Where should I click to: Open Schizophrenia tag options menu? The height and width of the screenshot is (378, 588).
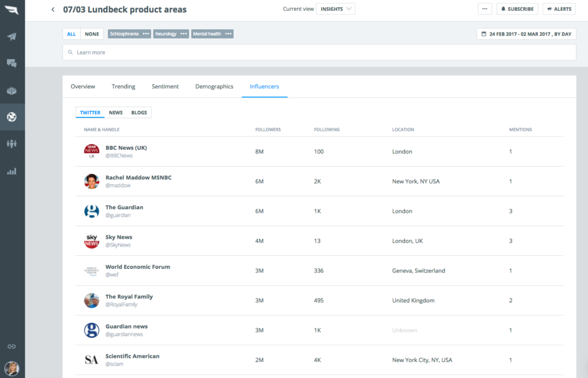pos(146,34)
